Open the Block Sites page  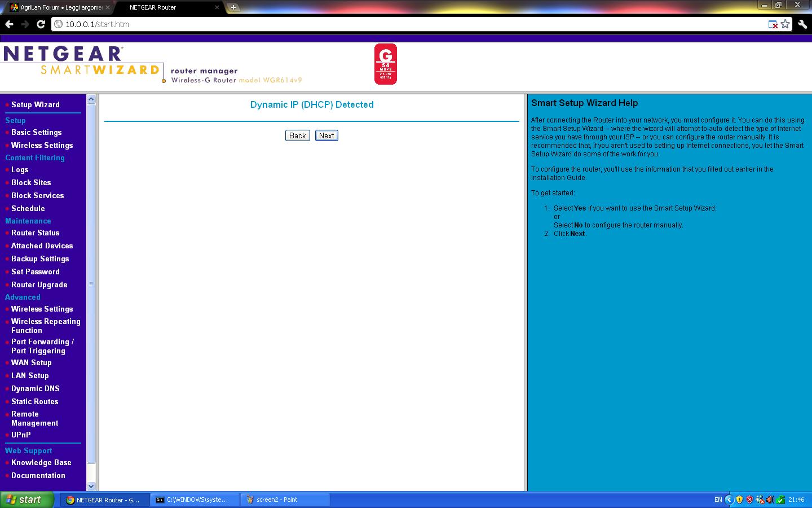(x=31, y=182)
